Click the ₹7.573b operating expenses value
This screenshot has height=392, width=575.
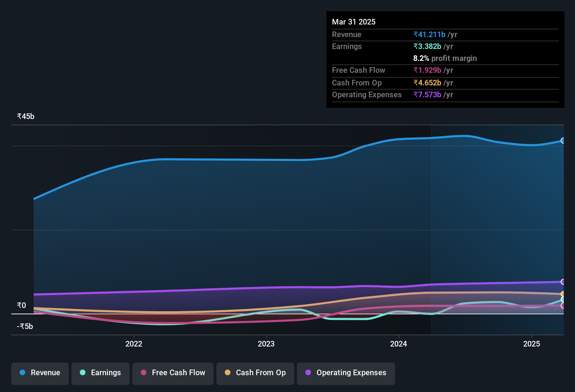point(427,94)
